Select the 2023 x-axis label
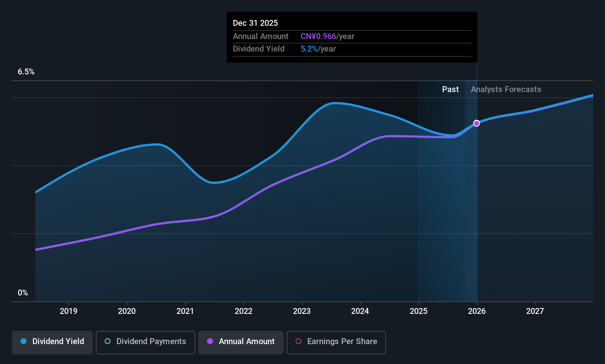This screenshot has height=364, width=605. (302, 311)
